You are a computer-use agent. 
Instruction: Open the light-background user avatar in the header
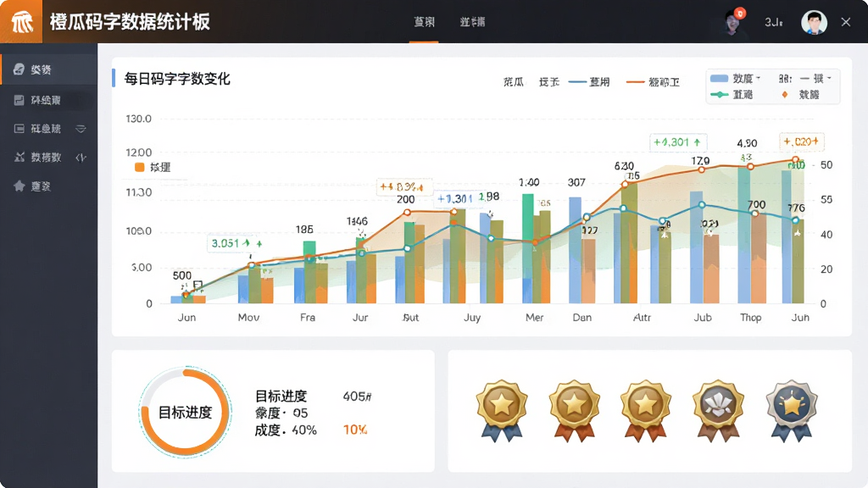coord(814,22)
